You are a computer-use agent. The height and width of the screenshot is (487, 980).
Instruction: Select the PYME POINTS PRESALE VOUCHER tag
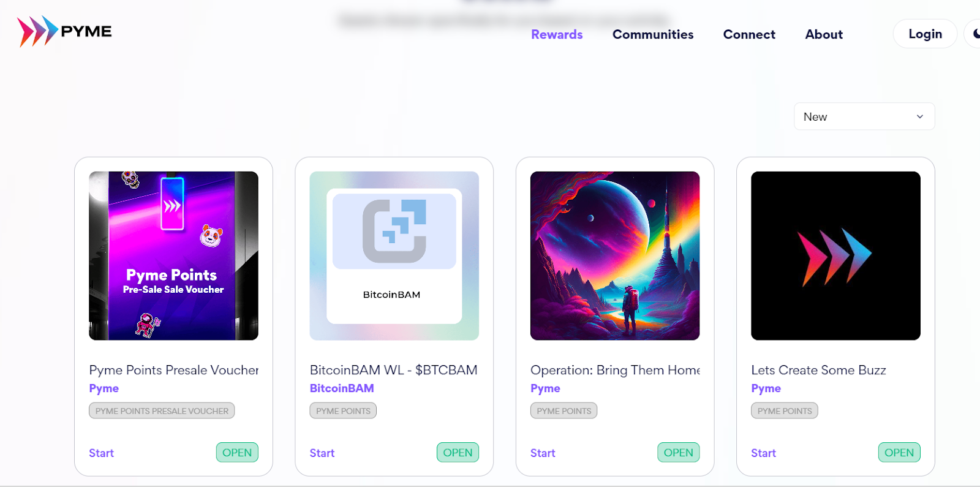tap(162, 410)
